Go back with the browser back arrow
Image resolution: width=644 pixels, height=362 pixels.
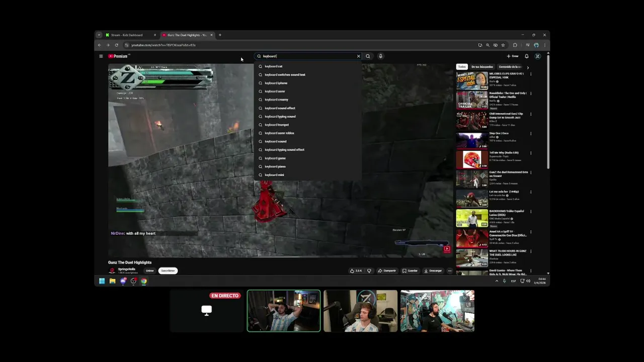pos(99,45)
